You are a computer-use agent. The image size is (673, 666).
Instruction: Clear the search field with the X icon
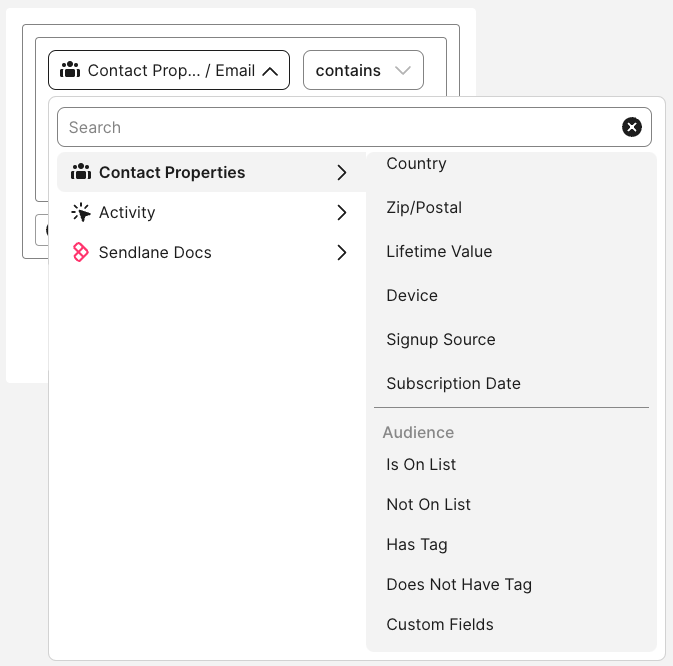click(632, 127)
